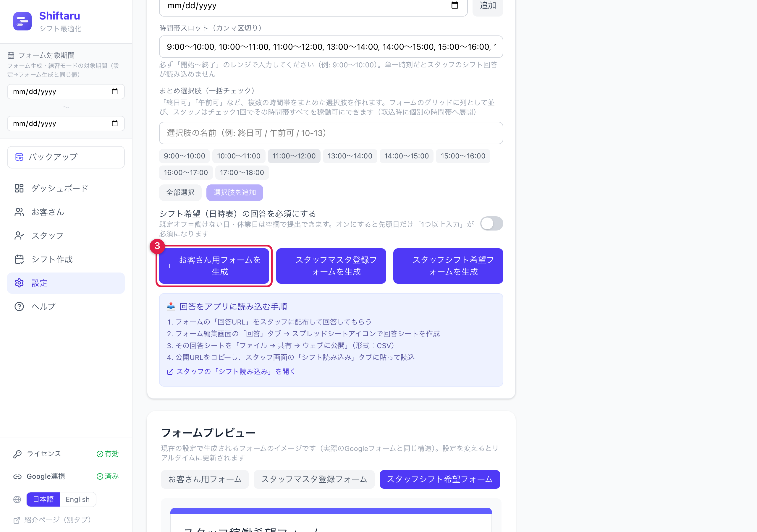Go to the お客さん page
This screenshot has height=532, width=757.
tap(66, 212)
